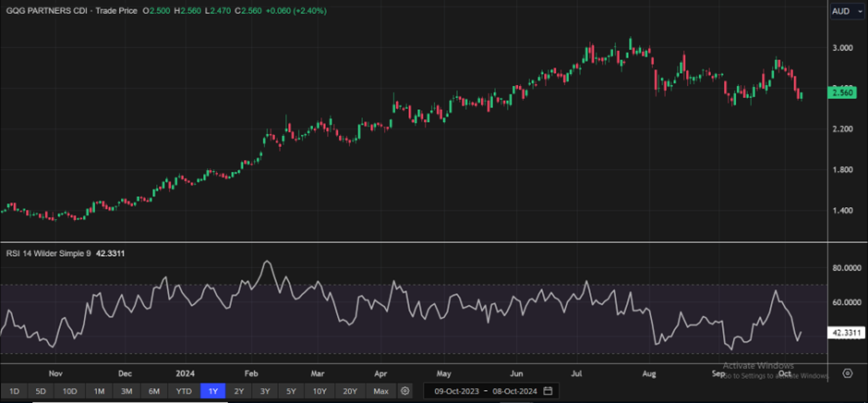Screen dimensions: 868x403
Task: Switch to 10D time range
Action: pos(70,391)
